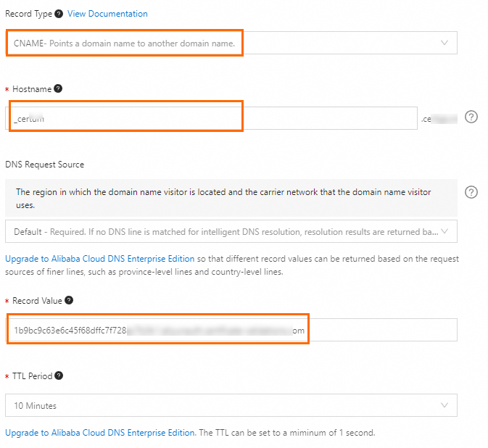Viewport: 488px width, 448px height.
Task: Click the Record Value help icon
Action: click(x=69, y=300)
